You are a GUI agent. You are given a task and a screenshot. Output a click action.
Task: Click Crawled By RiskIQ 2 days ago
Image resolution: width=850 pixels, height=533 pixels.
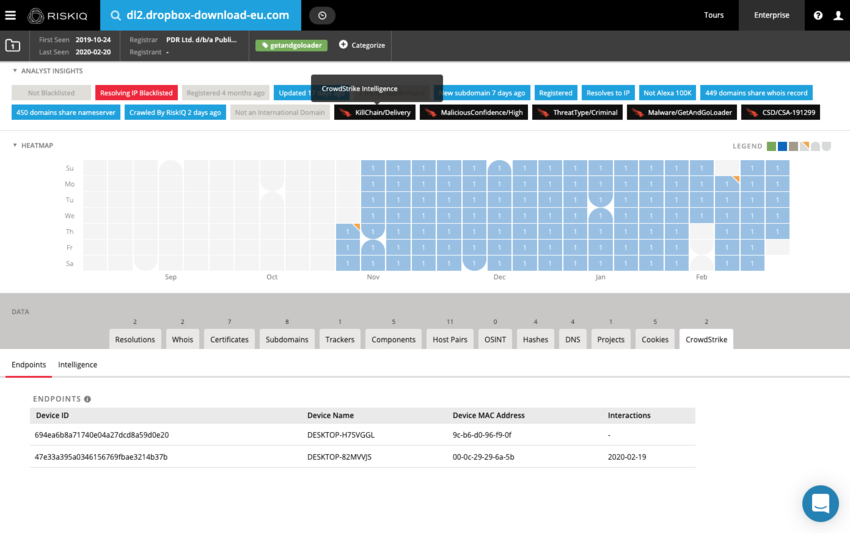click(175, 112)
